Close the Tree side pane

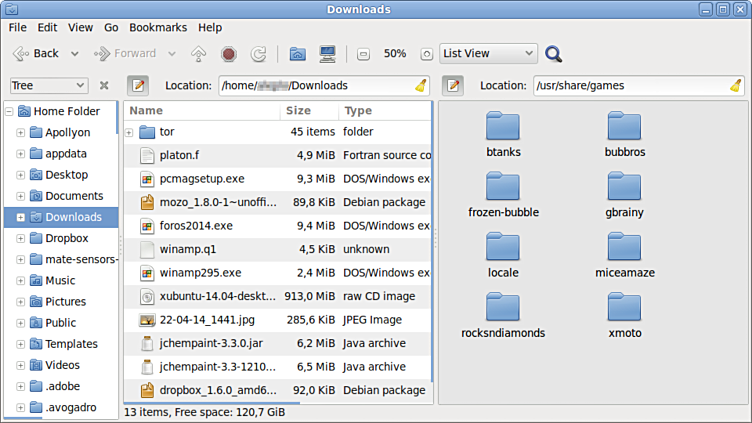[x=104, y=86]
